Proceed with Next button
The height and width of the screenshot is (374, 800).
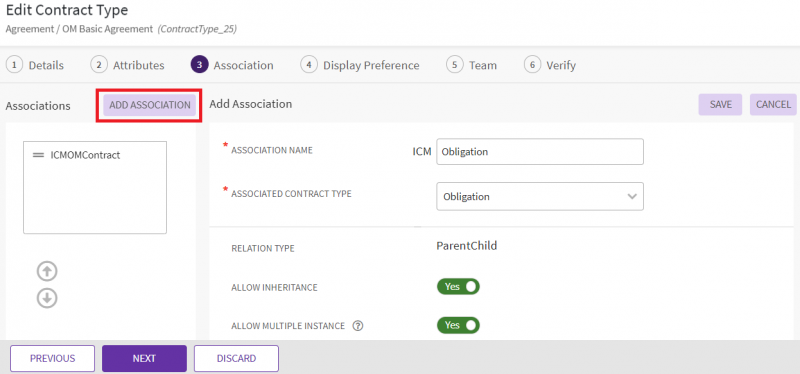point(144,359)
